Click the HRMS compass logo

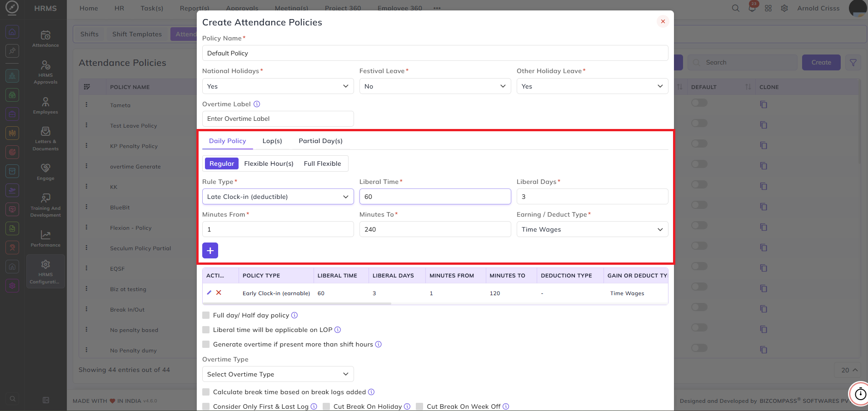12,8
